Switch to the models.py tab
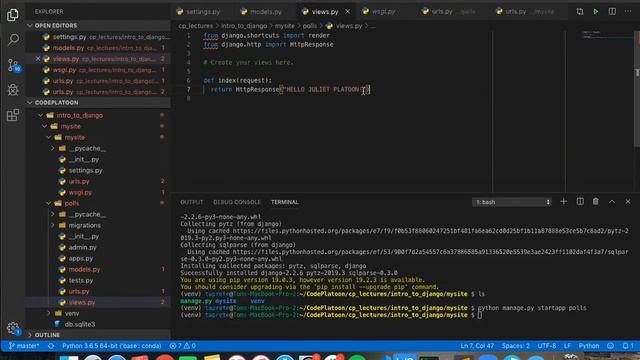 [262, 12]
